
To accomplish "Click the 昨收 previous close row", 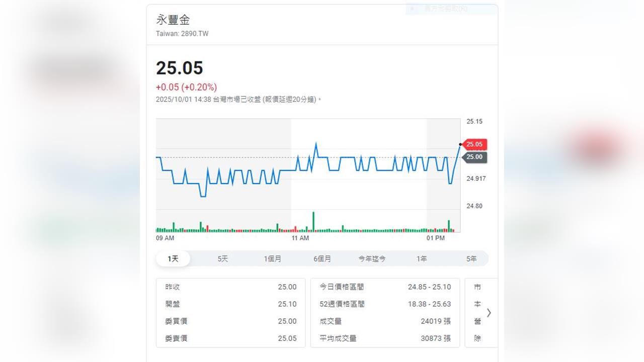I will (230, 287).
